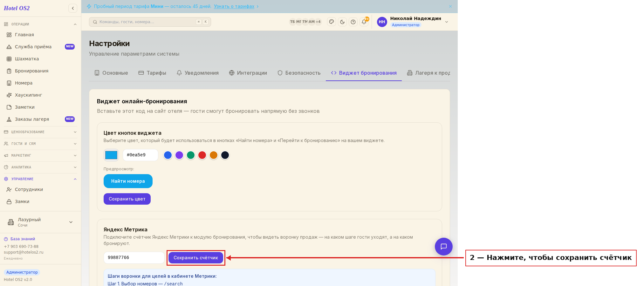644x286 pixels.
Task: Open the Шахматка grid view
Action: tap(40, 59)
